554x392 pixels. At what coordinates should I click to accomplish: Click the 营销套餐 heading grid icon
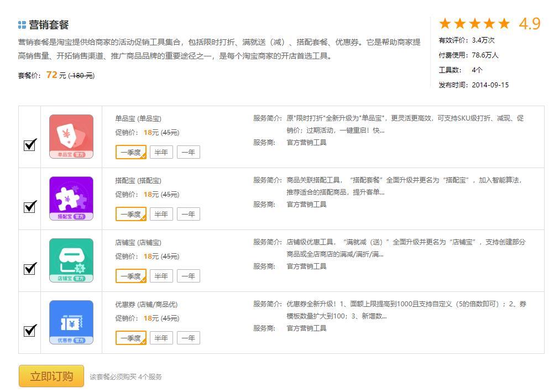click(22, 25)
